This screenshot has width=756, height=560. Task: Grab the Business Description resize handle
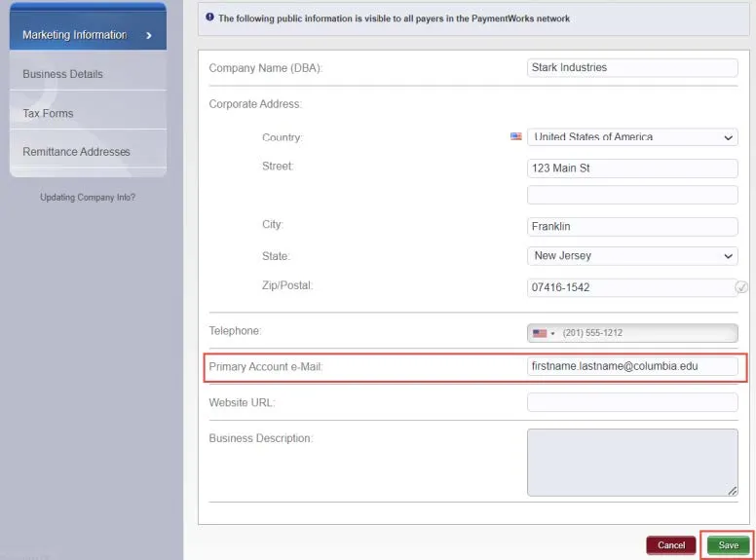coord(732,491)
